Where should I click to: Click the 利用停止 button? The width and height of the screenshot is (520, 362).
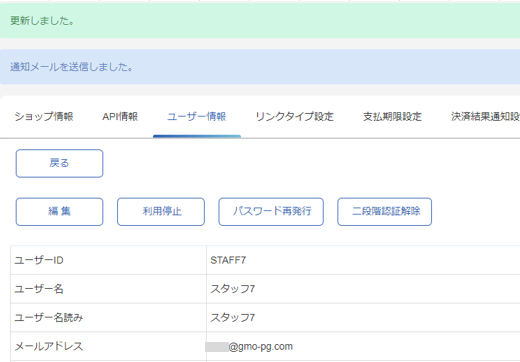pos(161,212)
